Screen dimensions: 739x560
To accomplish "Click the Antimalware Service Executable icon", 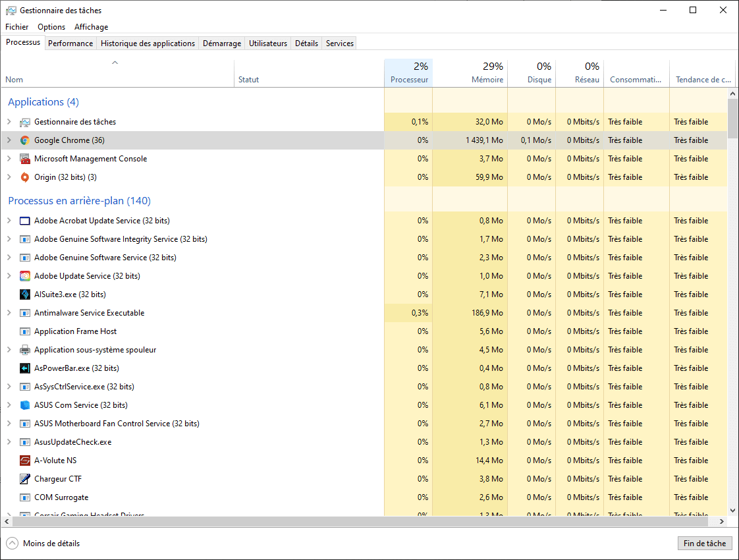I will click(x=25, y=313).
